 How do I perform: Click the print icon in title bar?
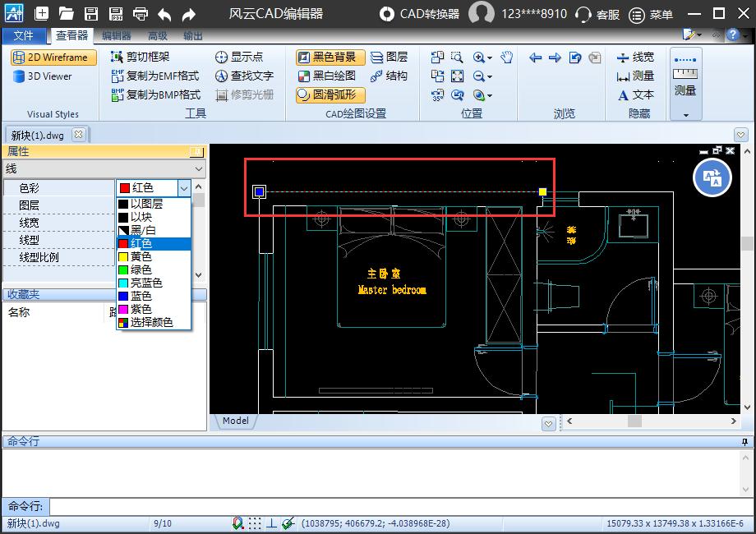(141, 14)
